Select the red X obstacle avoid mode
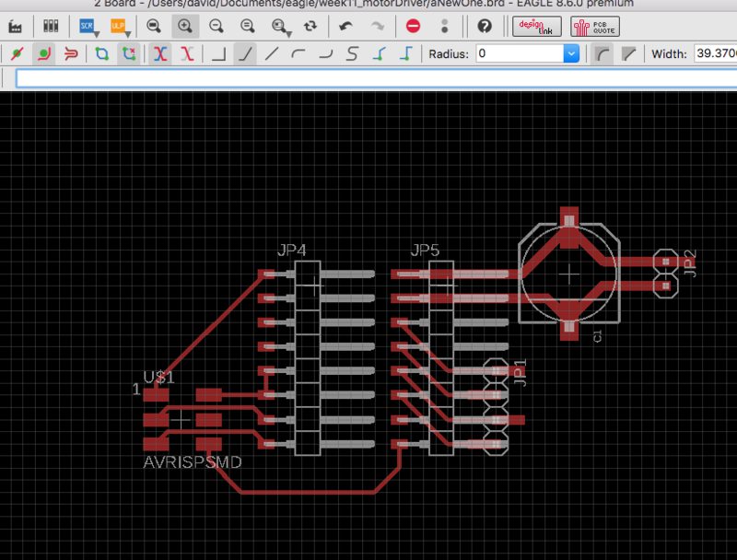Image resolution: width=737 pixels, height=560 pixels. click(187, 54)
